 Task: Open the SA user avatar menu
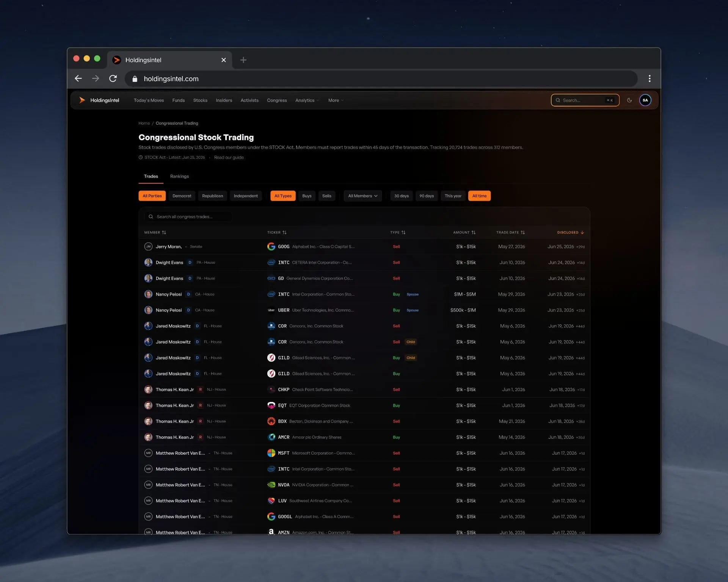[x=645, y=100]
